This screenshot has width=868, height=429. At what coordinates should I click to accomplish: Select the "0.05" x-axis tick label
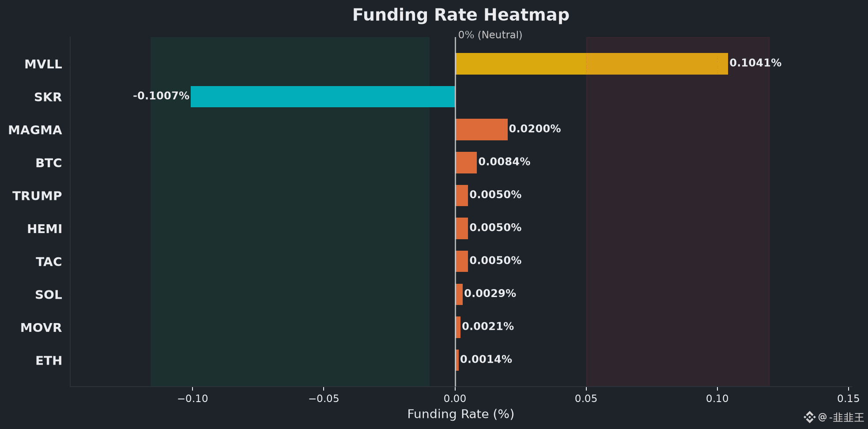(586, 399)
